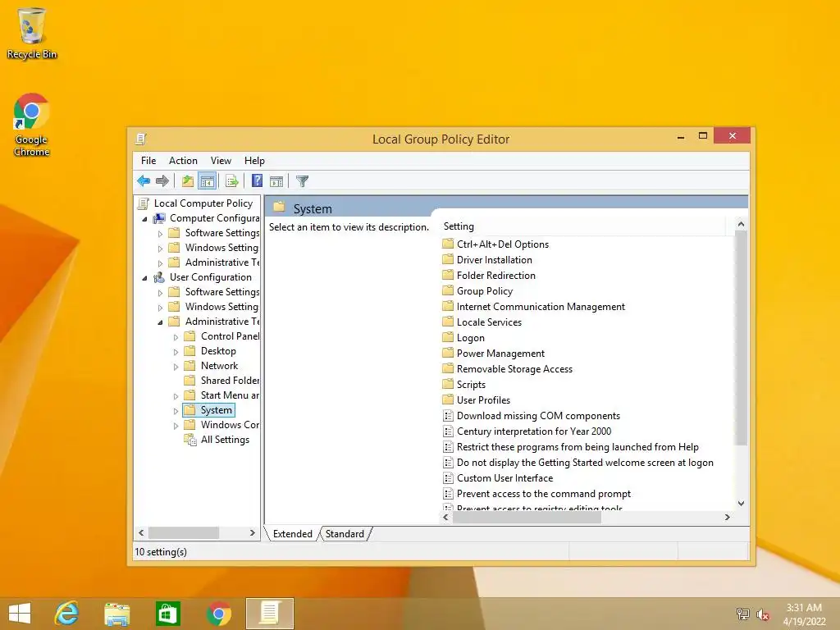Select Removable Storage Access folder
Screen dimensions: 840x630
507,368
